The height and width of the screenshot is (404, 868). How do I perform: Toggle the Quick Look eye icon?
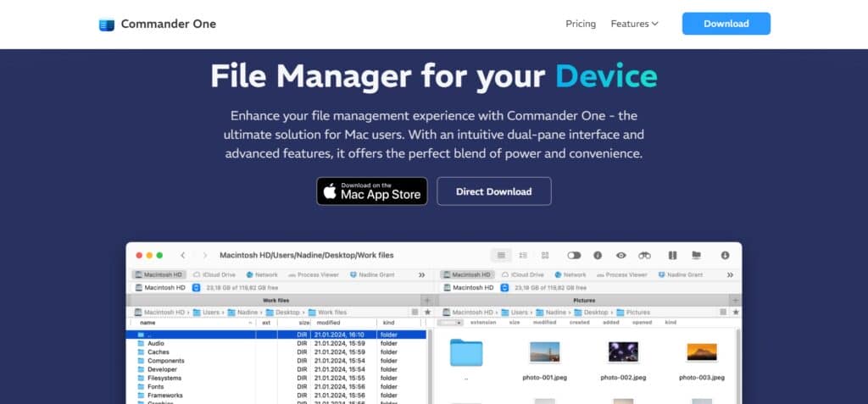(x=620, y=255)
